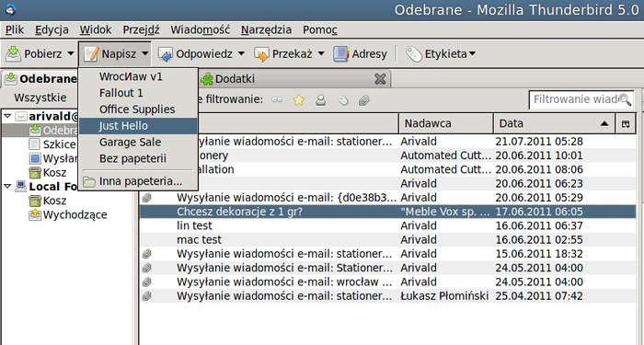Toggle tags quick filter
Image resolution: width=644 pixels, height=345 pixels.
click(342, 99)
